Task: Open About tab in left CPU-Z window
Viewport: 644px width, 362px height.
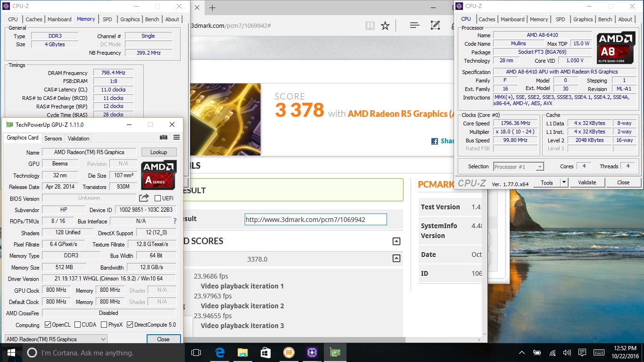Action: point(172,19)
